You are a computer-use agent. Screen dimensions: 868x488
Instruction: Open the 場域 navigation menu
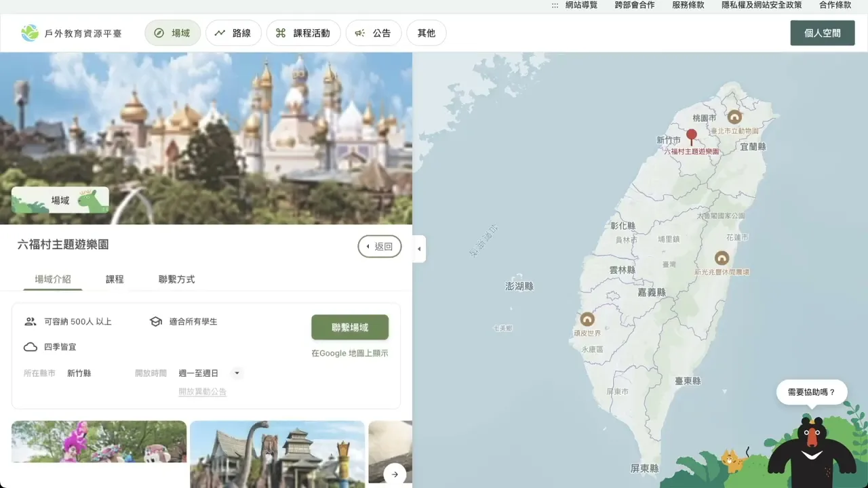[x=172, y=33]
